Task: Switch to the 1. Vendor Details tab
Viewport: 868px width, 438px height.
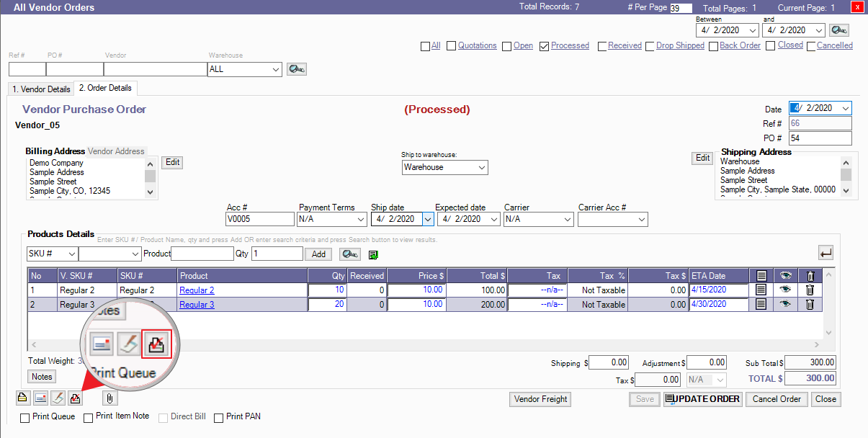Action: tap(40, 89)
